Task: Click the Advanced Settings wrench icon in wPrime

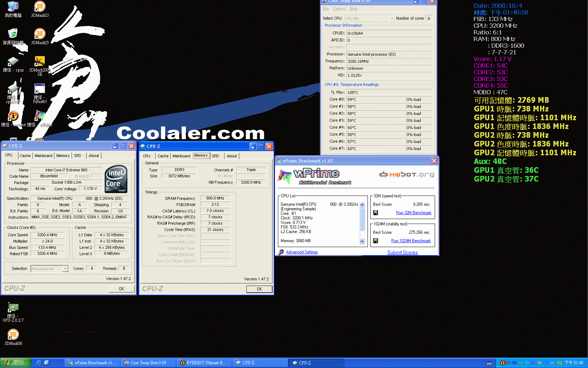Action: pyautogui.click(x=281, y=252)
